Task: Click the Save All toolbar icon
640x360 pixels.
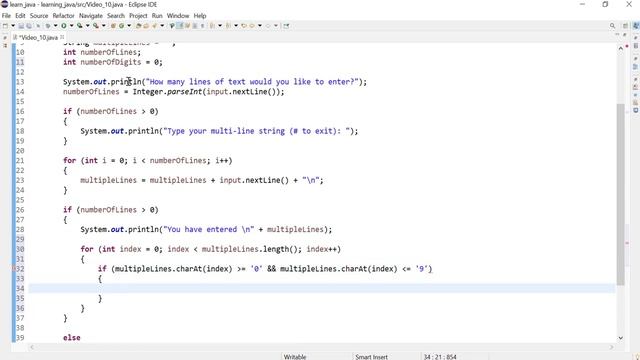Action: point(29,26)
